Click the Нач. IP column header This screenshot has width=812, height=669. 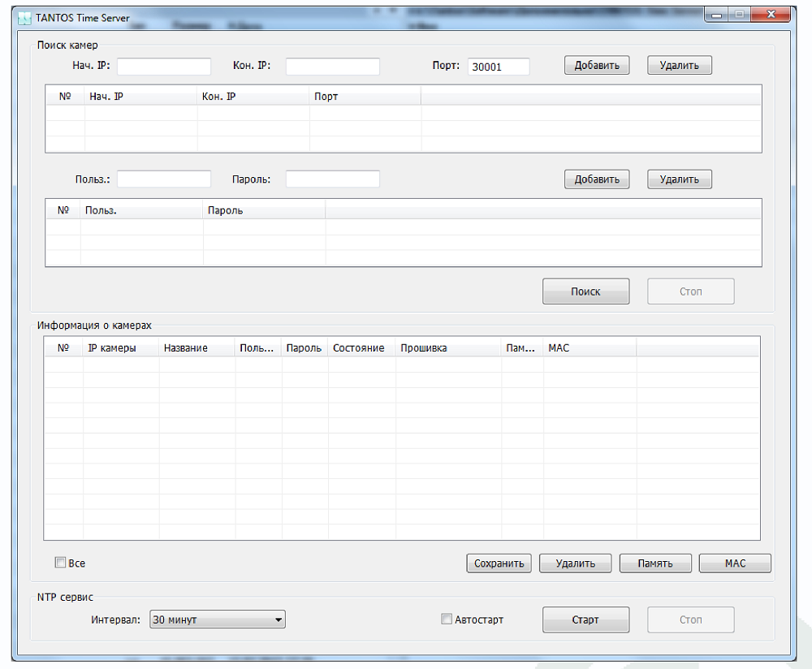click(x=140, y=97)
